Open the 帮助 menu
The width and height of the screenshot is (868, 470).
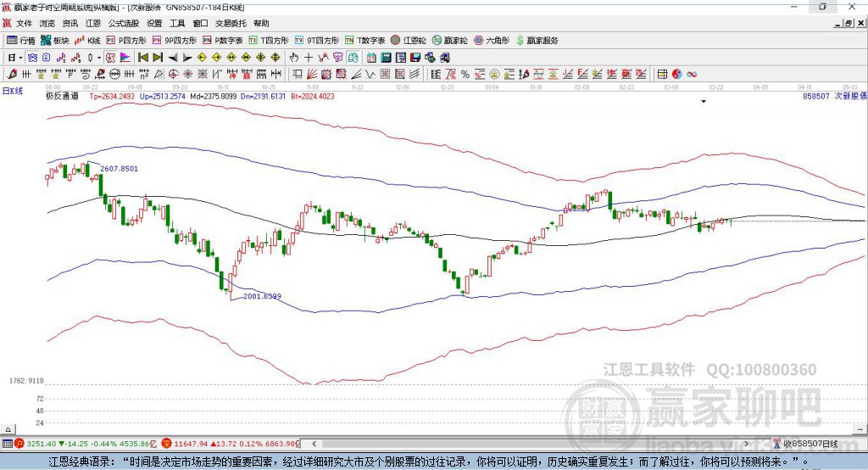click(x=261, y=23)
